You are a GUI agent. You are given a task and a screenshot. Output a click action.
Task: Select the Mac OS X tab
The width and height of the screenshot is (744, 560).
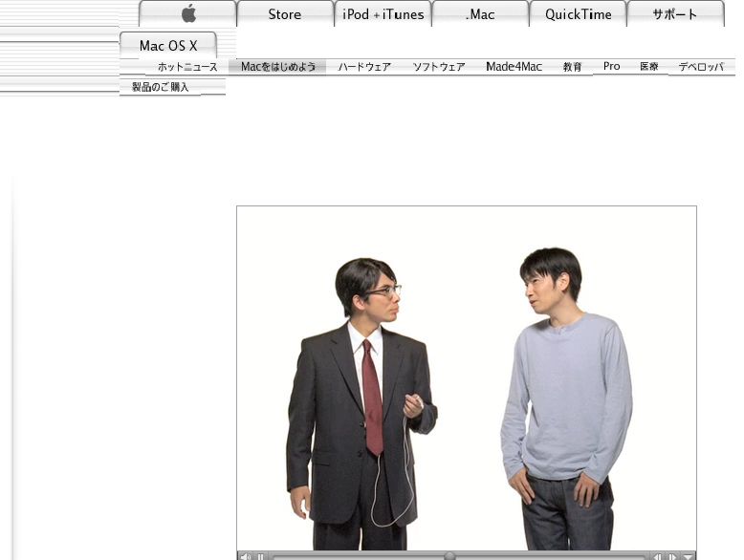[168, 45]
